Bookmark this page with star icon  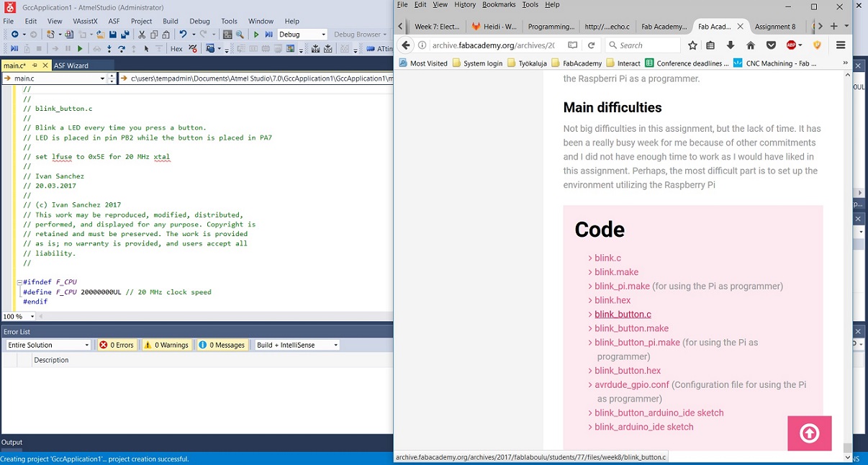[692, 45]
